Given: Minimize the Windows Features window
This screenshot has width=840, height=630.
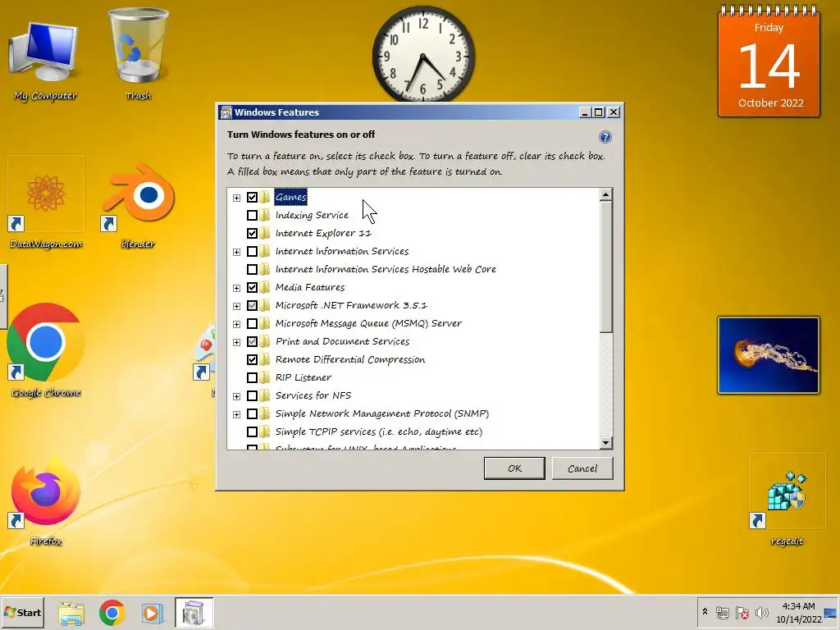Looking at the screenshot, I should point(585,112).
